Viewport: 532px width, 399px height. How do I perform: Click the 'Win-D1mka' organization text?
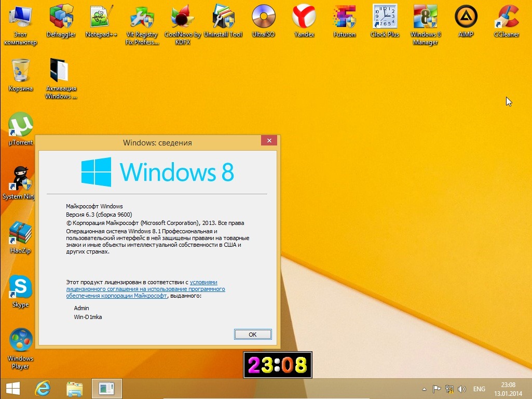(x=88, y=317)
